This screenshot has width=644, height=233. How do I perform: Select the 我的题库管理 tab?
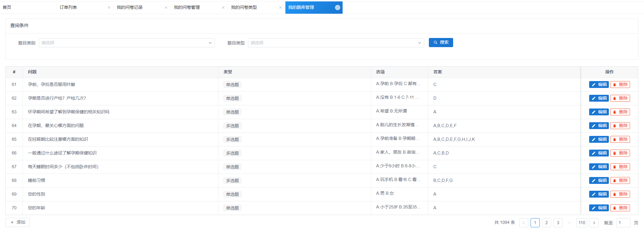[301, 7]
